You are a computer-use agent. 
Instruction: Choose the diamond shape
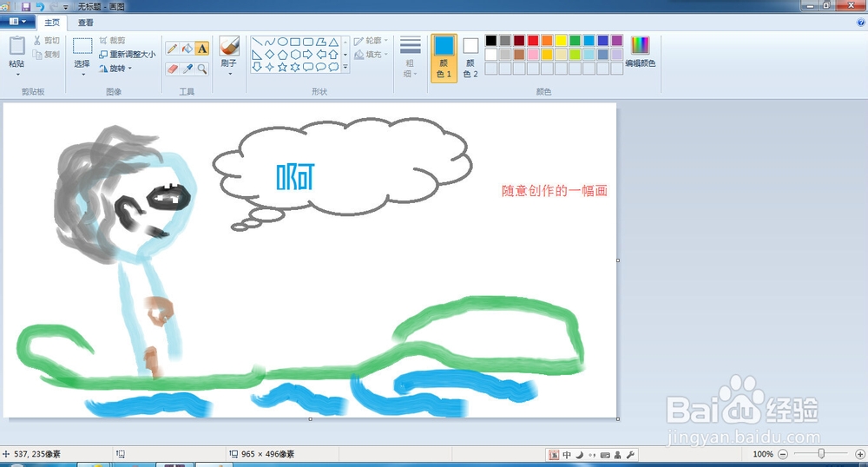point(270,54)
